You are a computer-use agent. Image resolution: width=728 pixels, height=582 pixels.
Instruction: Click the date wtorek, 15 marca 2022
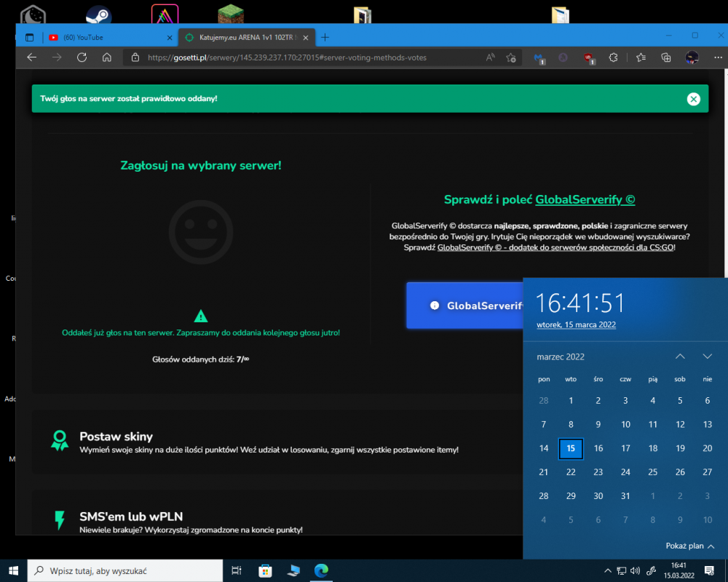tap(576, 324)
